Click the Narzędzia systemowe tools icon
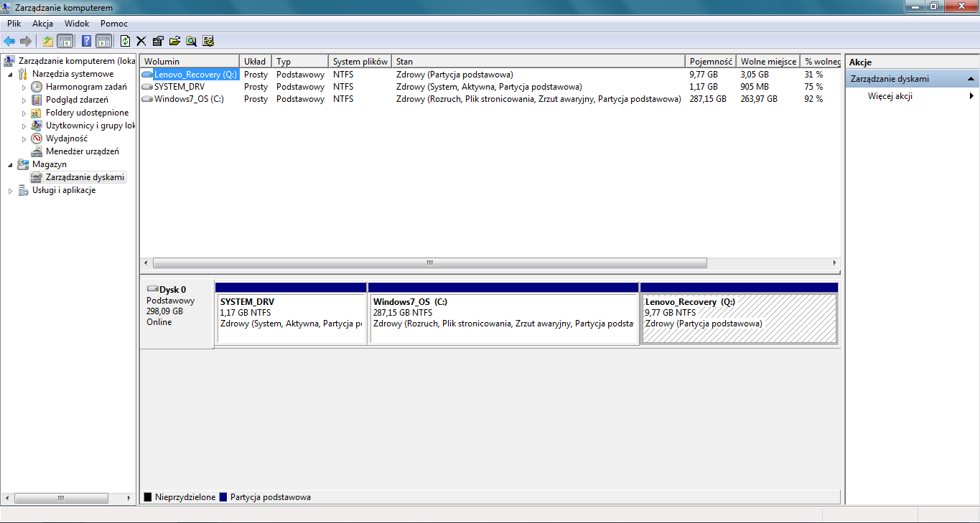The image size is (980, 523). (x=23, y=74)
